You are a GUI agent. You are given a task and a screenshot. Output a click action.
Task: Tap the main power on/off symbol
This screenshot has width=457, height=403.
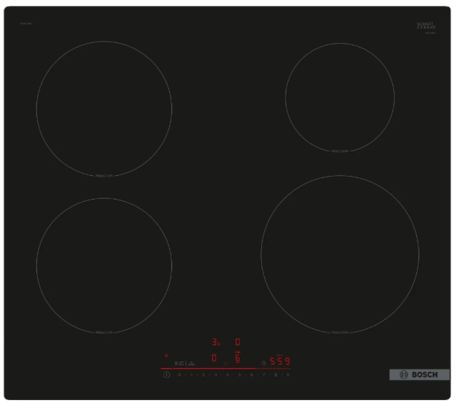[x=167, y=375]
